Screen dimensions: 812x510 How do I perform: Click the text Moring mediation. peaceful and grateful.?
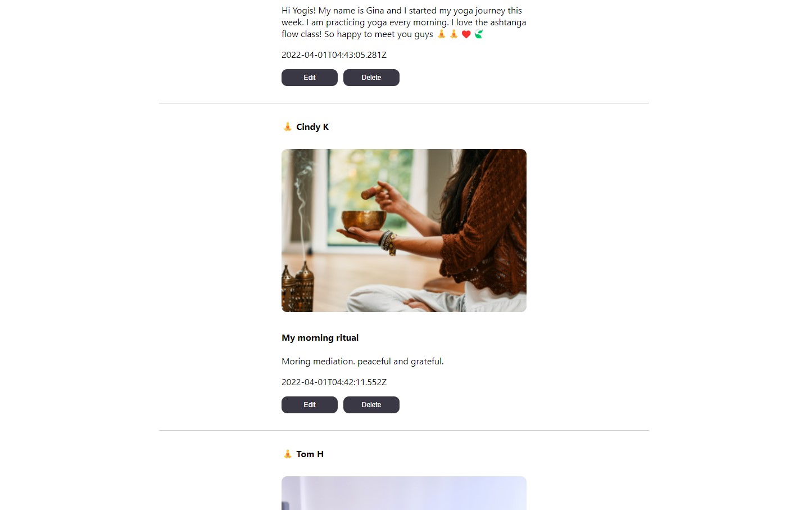[362, 361]
